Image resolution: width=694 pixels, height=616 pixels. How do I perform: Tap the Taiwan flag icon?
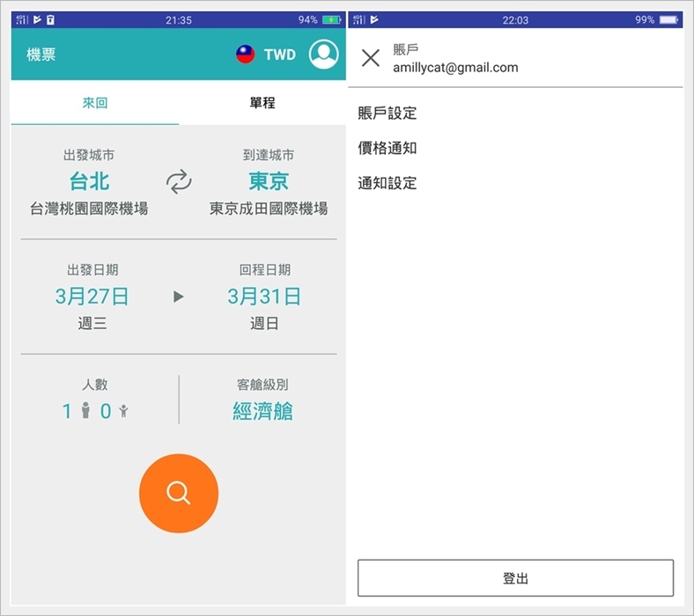point(245,55)
